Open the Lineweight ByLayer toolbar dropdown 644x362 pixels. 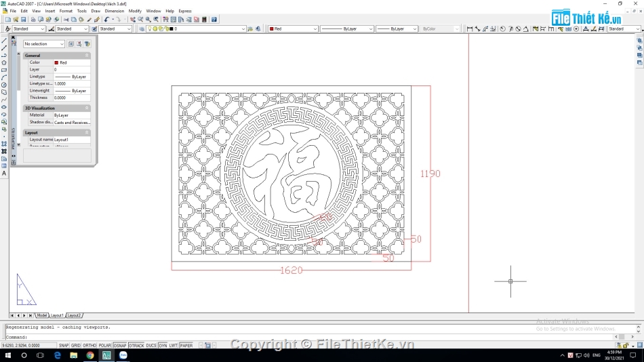pyautogui.click(x=397, y=28)
